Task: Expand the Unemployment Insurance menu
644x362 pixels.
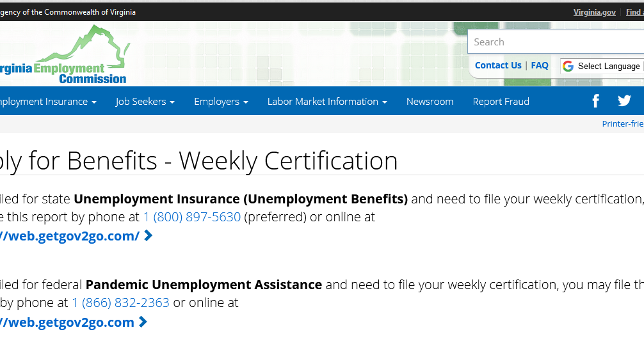Action: (x=48, y=102)
